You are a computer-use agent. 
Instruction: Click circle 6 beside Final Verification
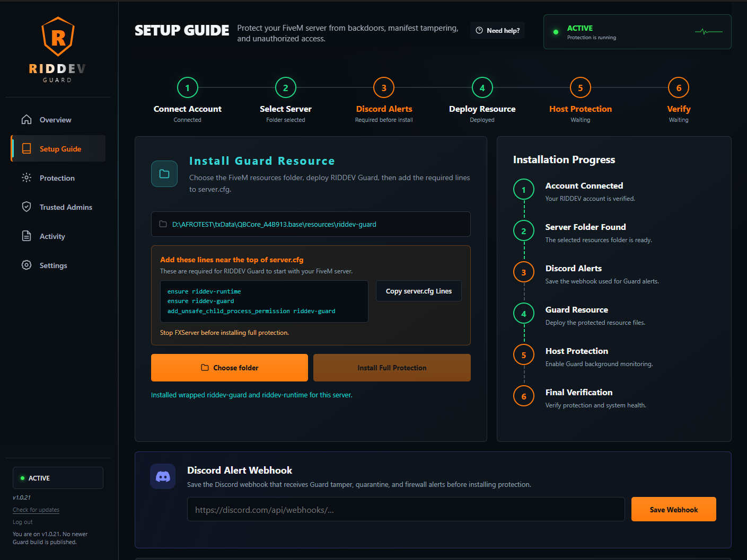click(524, 396)
